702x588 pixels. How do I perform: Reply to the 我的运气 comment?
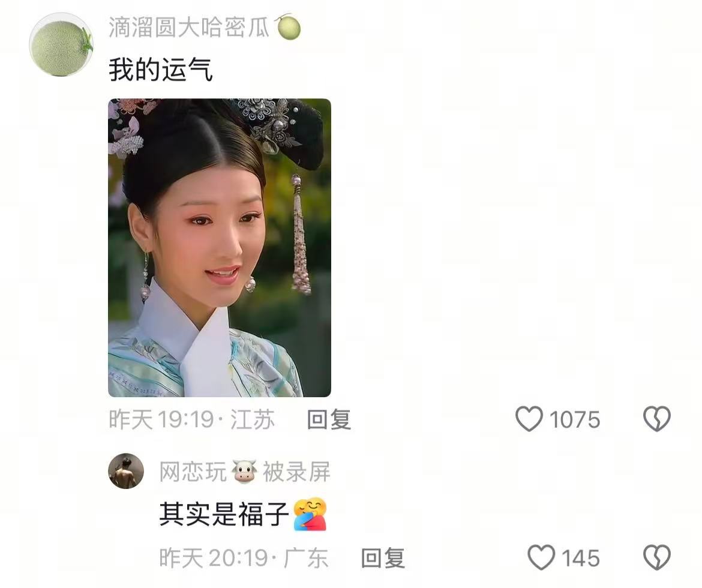pos(329,419)
